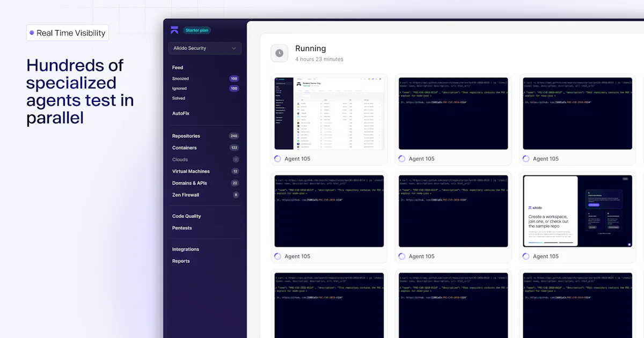644x338 pixels.
Task: Click the Running heading
Action: (x=311, y=49)
